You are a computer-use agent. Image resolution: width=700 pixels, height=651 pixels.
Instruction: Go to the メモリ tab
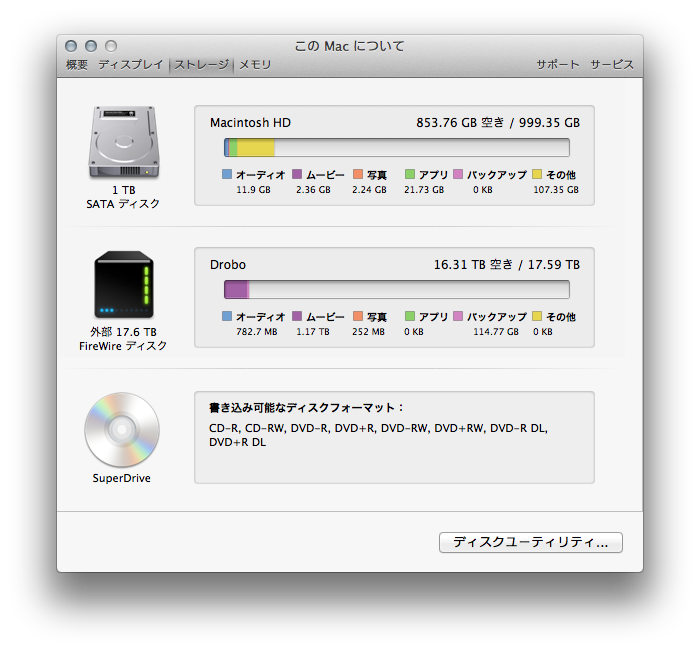(x=255, y=65)
